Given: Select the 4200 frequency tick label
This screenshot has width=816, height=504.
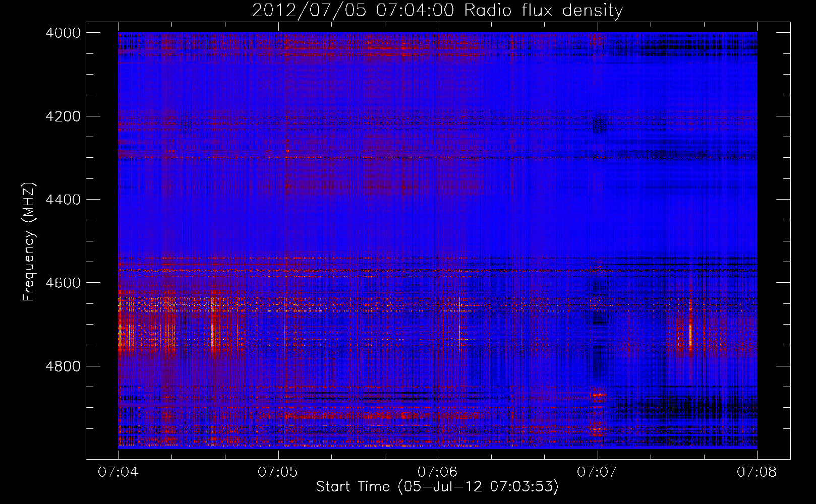Looking at the screenshot, I should (63, 116).
